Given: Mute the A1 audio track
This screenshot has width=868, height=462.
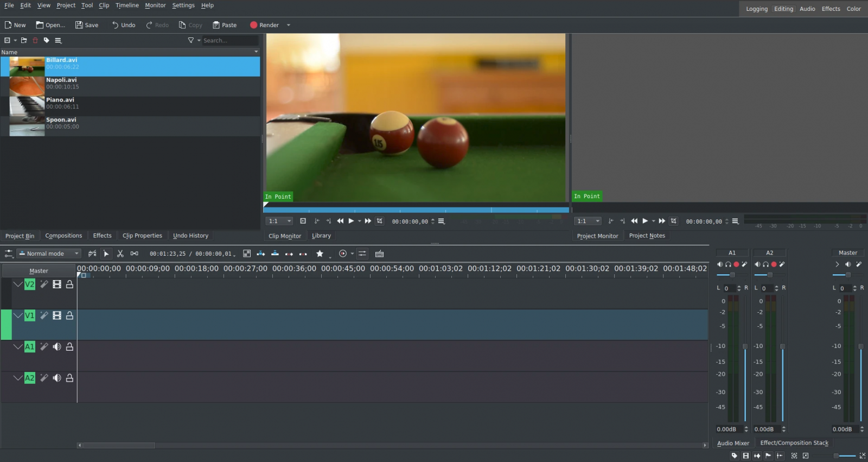Looking at the screenshot, I should pos(57,347).
